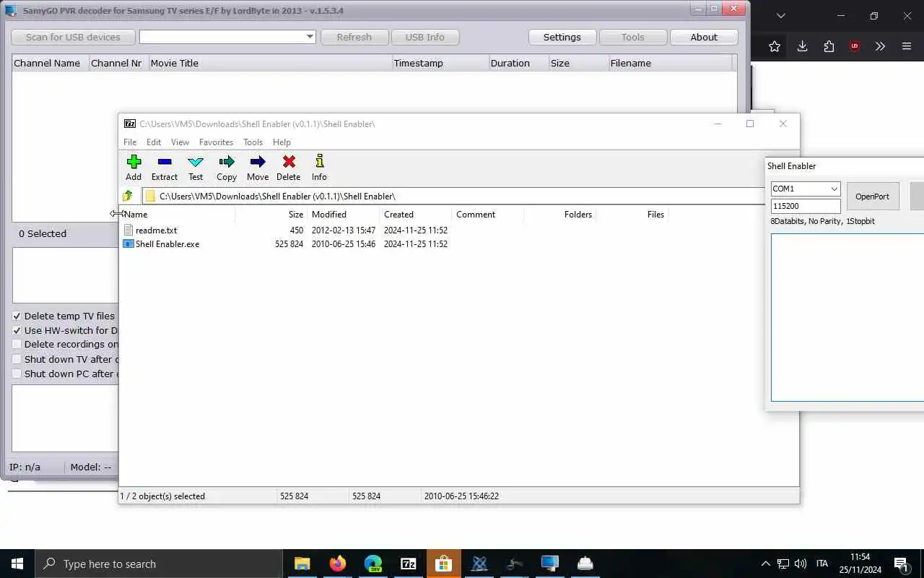Open the Tools menu in 7-Zip
The width and height of the screenshot is (924, 578).
click(253, 142)
